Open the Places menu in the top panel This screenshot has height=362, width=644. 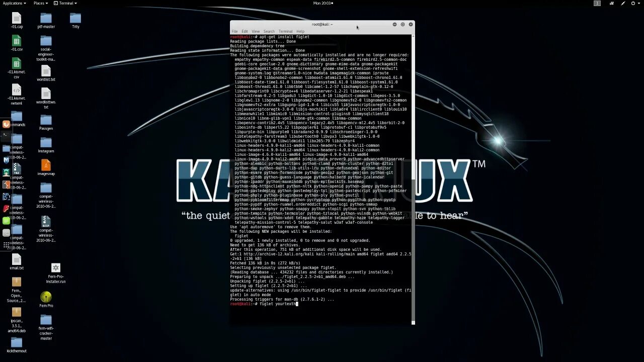click(x=40, y=3)
